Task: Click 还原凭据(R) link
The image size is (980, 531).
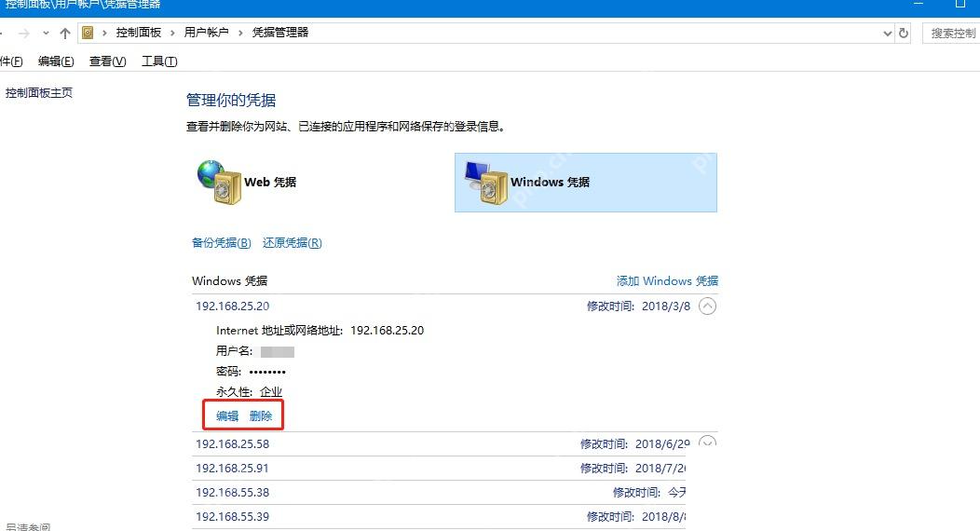Action: pos(292,243)
